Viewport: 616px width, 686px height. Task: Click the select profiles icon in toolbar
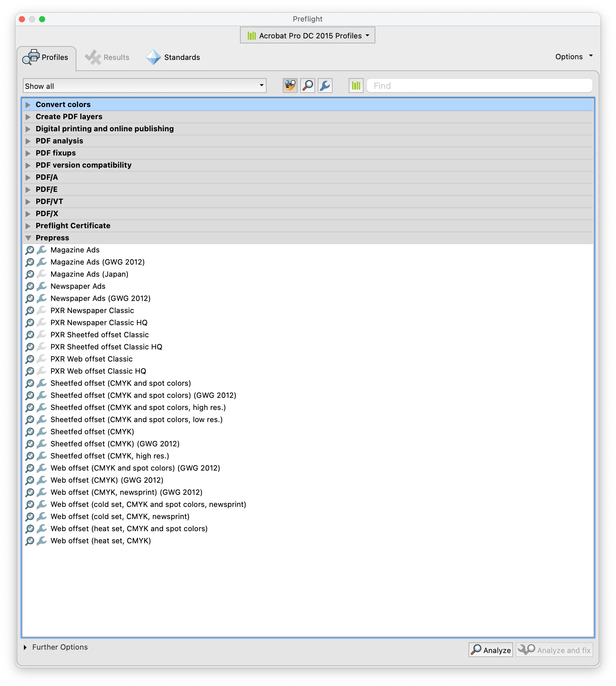point(290,85)
